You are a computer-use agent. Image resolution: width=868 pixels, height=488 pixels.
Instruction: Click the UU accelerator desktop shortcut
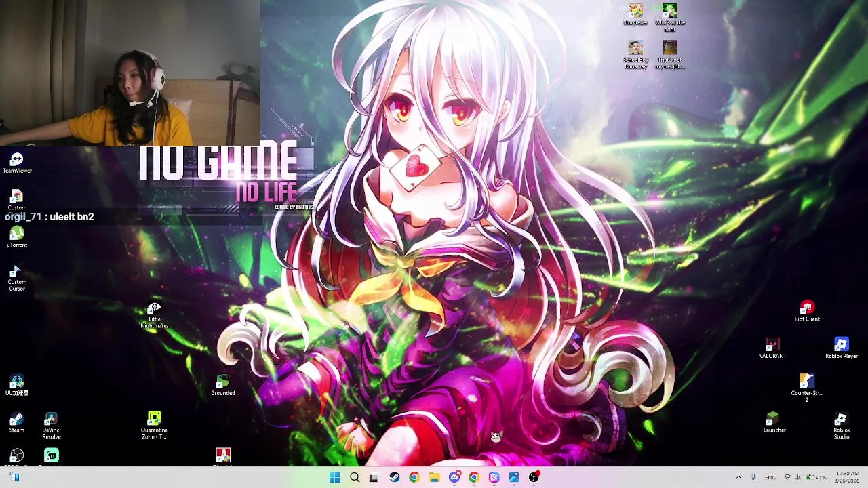(x=17, y=386)
